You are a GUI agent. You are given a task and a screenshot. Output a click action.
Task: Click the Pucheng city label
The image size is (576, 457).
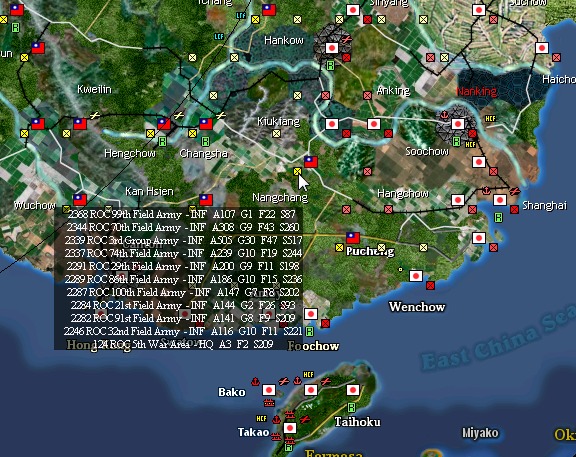[370, 251]
